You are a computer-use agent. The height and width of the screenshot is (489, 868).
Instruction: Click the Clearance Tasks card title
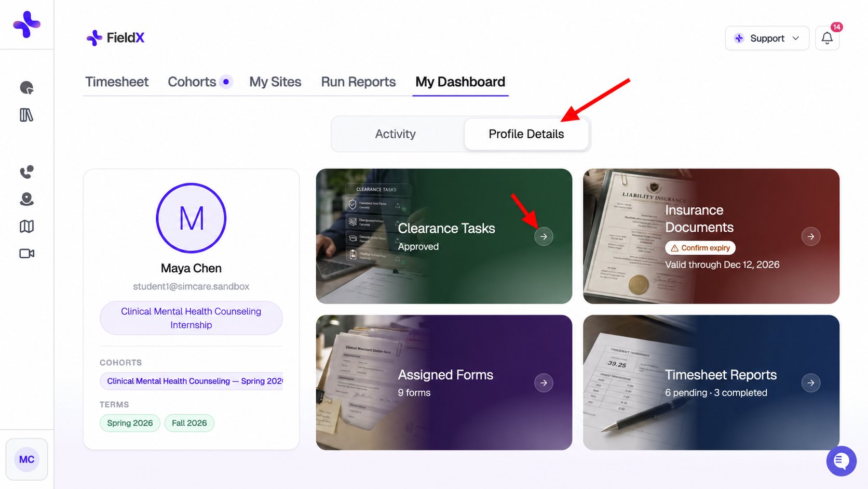(x=446, y=228)
